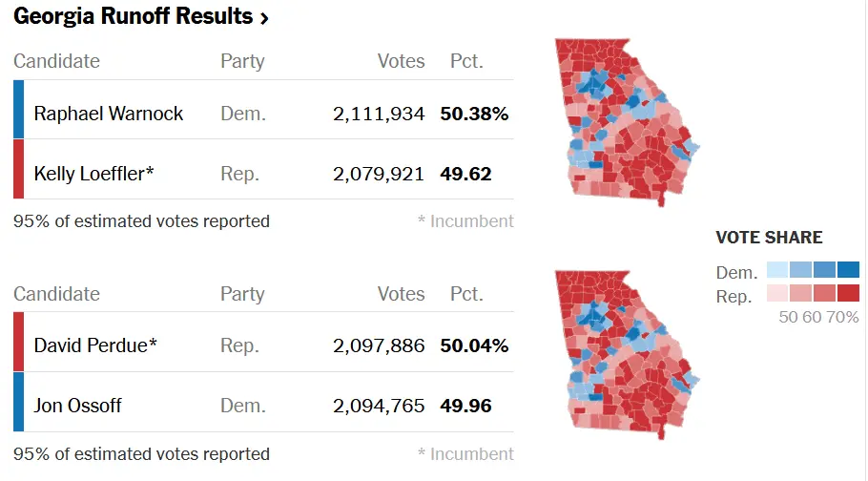Image resolution: width=868 pixels, height=481 pixels.
Task: Click the blue party bar beside Raphael Warnock
Action: [19, 109]
